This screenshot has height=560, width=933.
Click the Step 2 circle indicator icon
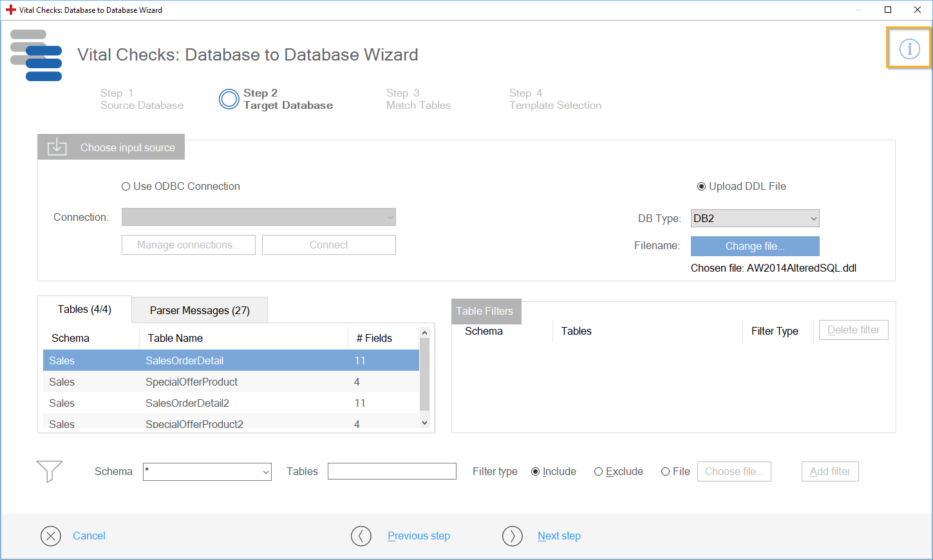(229, 99)
